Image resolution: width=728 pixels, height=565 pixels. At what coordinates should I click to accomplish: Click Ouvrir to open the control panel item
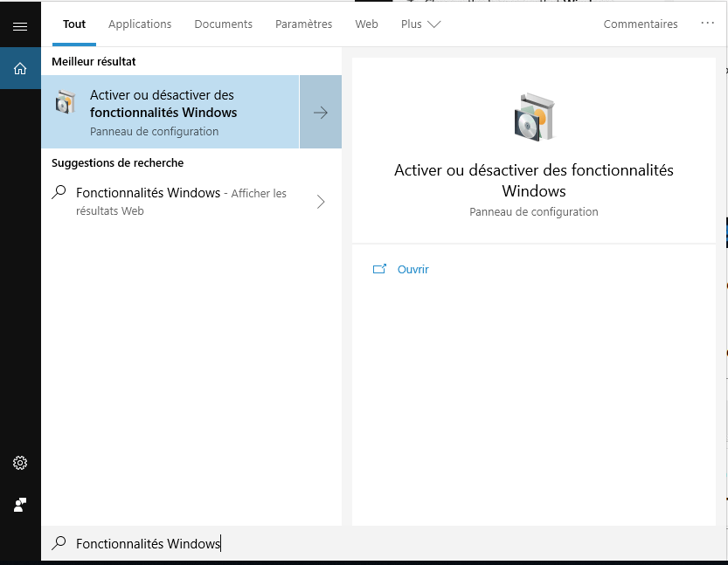(413, 270)
